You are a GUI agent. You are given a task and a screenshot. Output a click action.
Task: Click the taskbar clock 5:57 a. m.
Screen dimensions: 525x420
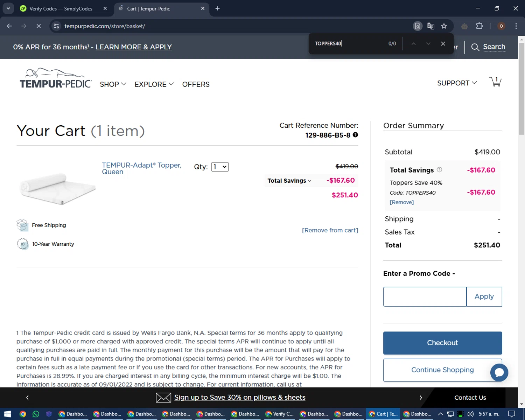[489, 414]
